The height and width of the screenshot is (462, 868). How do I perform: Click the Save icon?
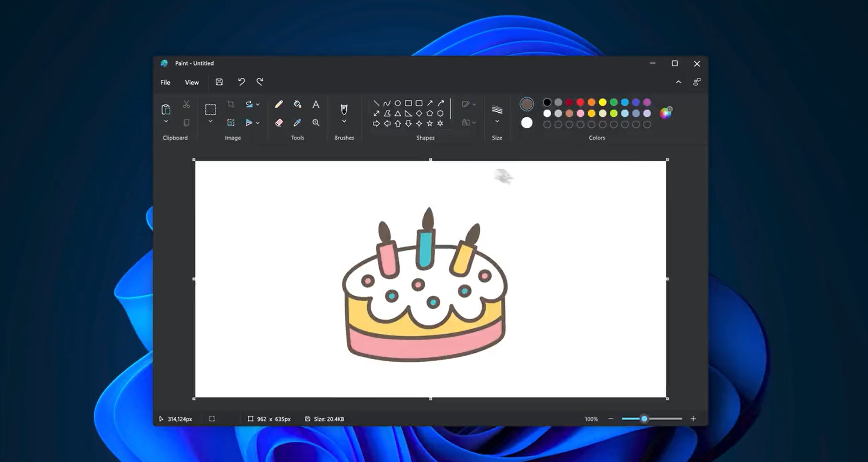tap(219, 82)
